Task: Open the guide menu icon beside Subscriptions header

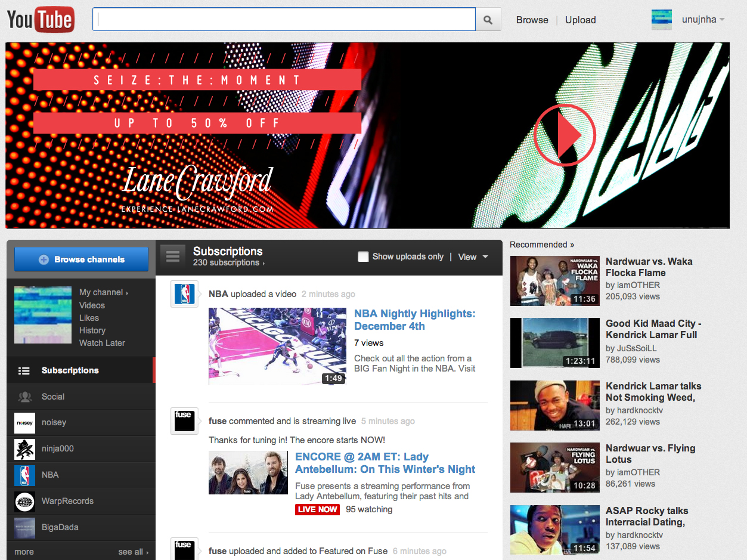Action: click(173, 256)
